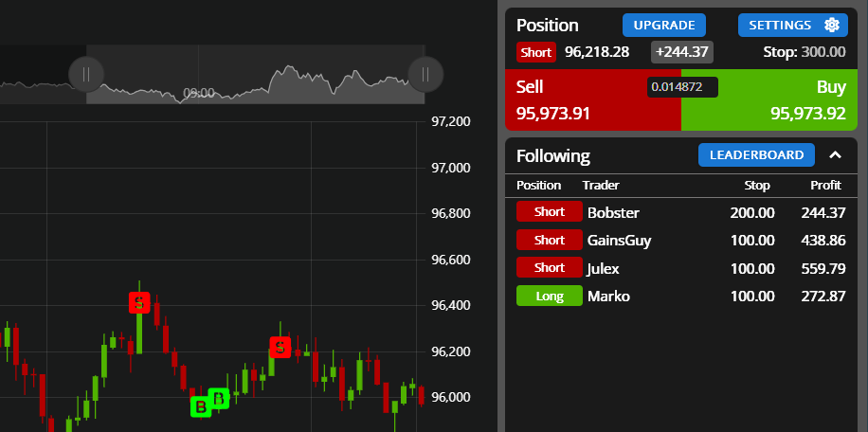Click Marko's Long position badge
Image resolution: width=868 pixels, height=432 pixels.
(550, 296)
